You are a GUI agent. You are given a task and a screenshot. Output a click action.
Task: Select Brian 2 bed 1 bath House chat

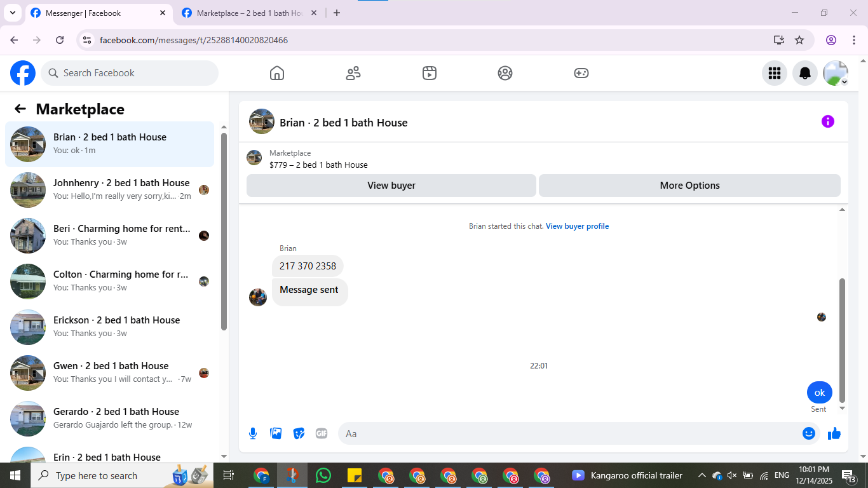click(109, 144)
